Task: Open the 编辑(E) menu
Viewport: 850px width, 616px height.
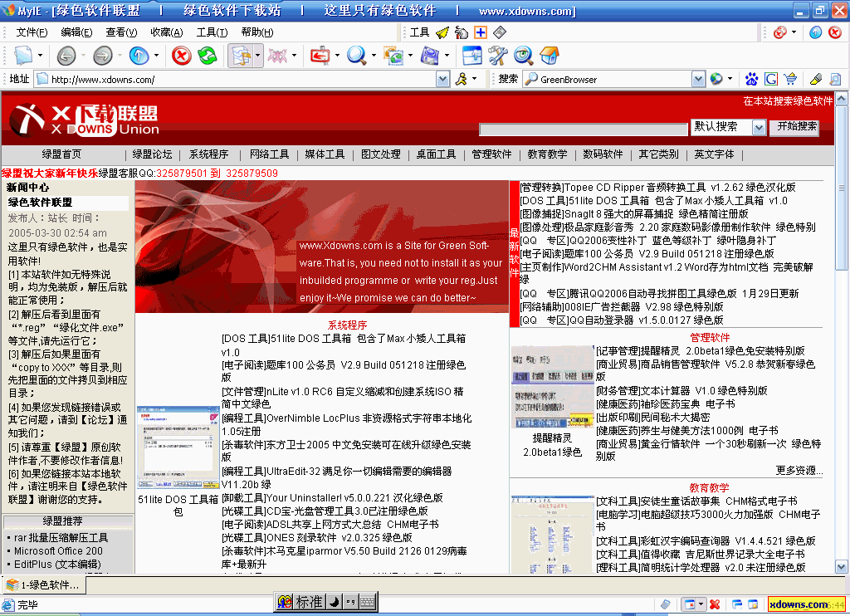Action: (x=76, y=32)
